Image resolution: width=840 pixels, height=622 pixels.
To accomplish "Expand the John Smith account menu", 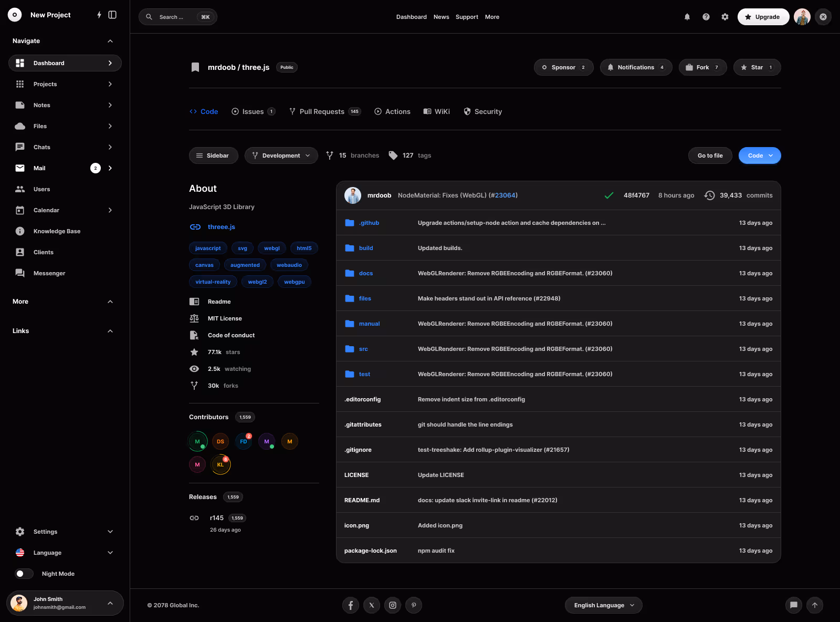I will (65, 603).
